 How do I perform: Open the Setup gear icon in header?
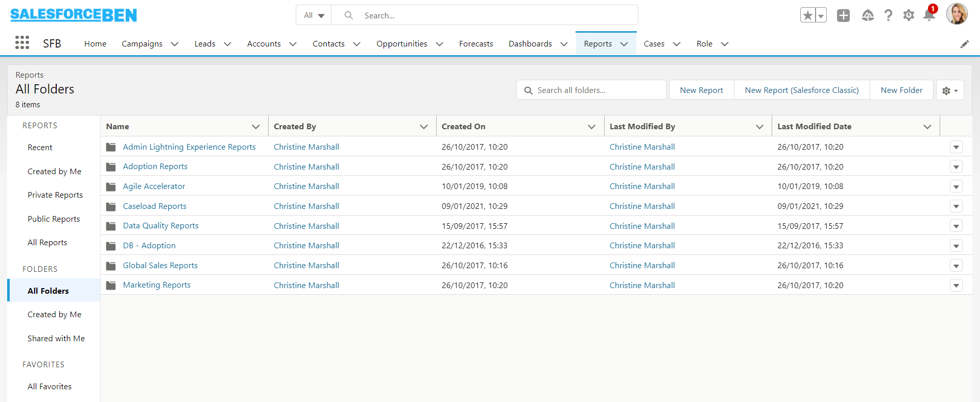(x=909, y=15)
